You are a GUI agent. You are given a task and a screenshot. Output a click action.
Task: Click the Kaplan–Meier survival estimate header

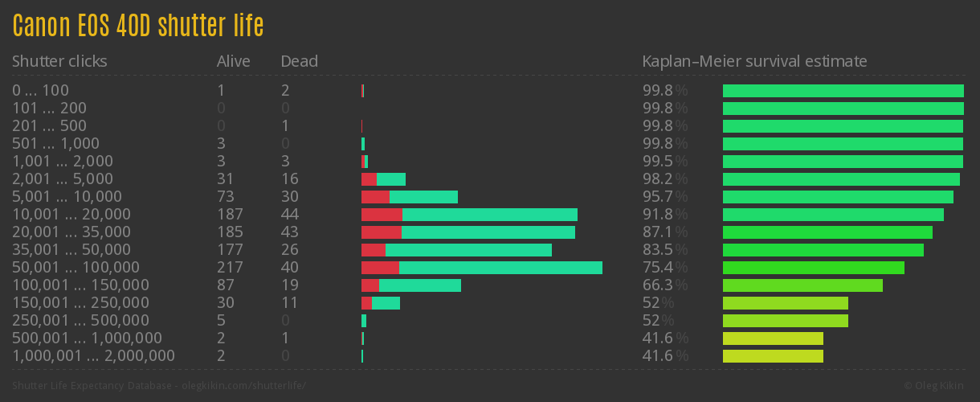754,62
